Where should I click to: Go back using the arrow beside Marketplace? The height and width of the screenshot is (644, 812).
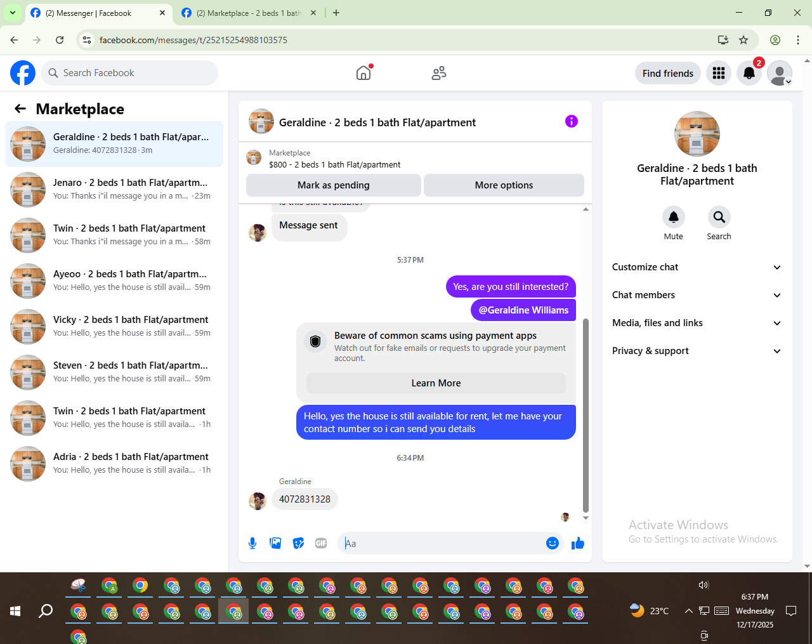pyautogui.click(x=20, y=108)
